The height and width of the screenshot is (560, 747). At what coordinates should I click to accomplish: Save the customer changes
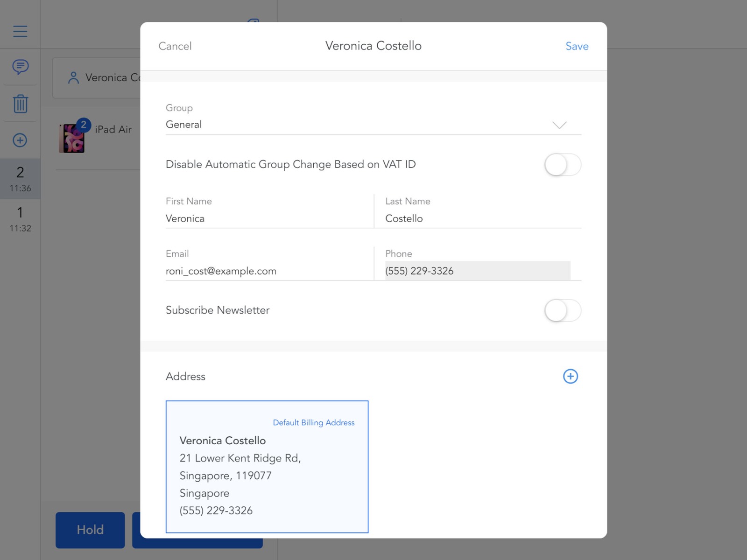[577, 46]
